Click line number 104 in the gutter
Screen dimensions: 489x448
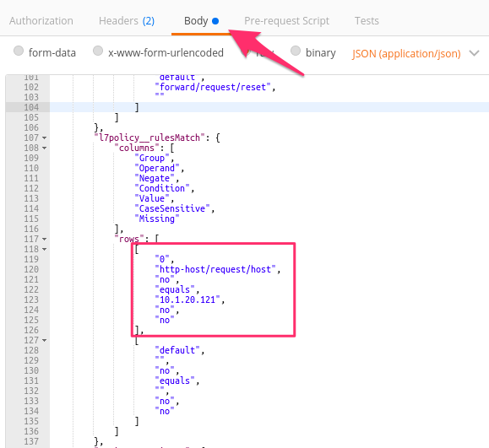coord(31,107)
